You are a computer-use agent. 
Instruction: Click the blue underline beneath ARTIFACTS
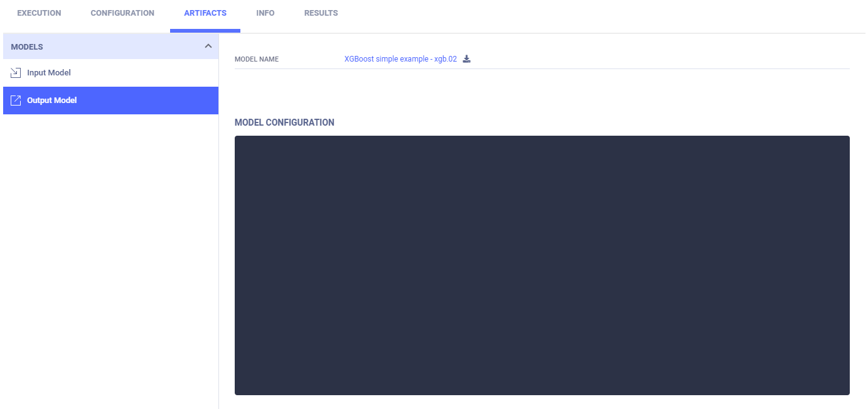pos(205,30)
